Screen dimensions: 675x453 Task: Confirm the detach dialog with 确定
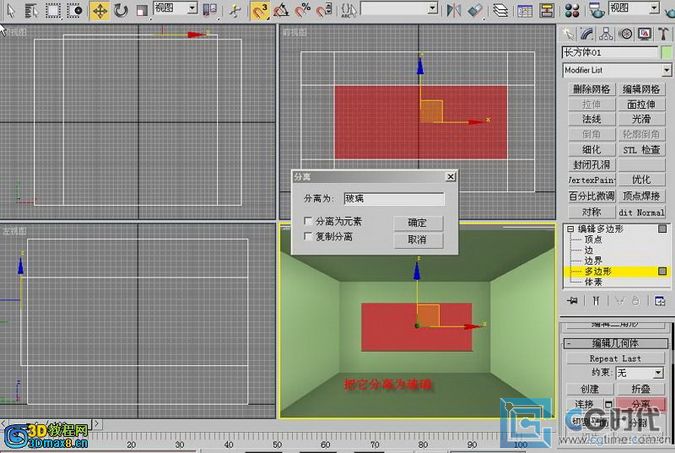pos(418,223)
